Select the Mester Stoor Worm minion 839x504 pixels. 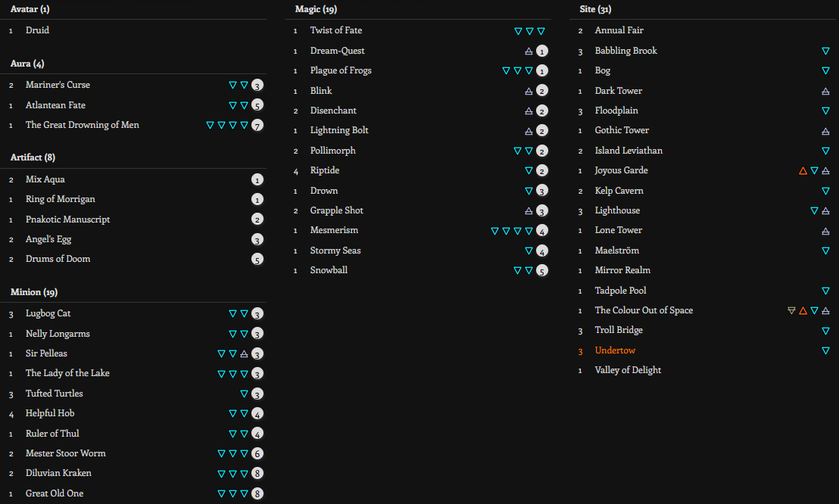(65, 453)
